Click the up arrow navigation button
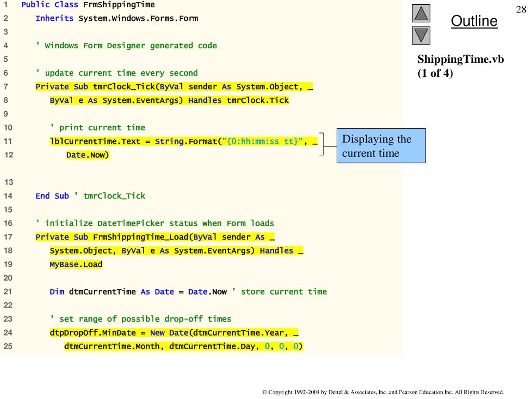This screenshot has width=532, height=399. (421, 13)
